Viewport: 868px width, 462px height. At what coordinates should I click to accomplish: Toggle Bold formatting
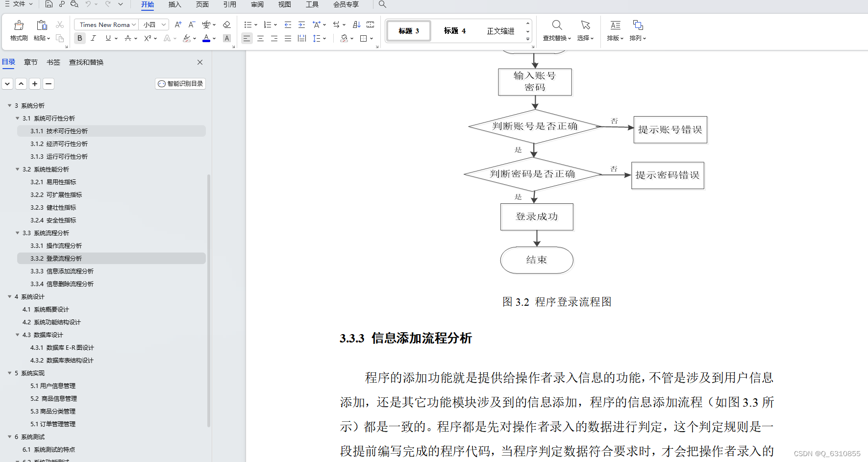pos(80,38)
